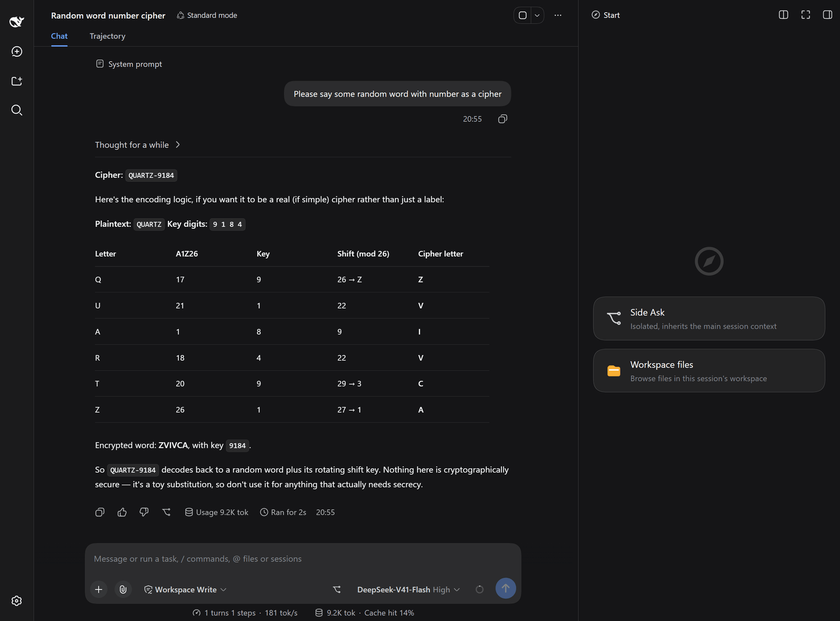Click the stop square button in header

tap(522, 15)
